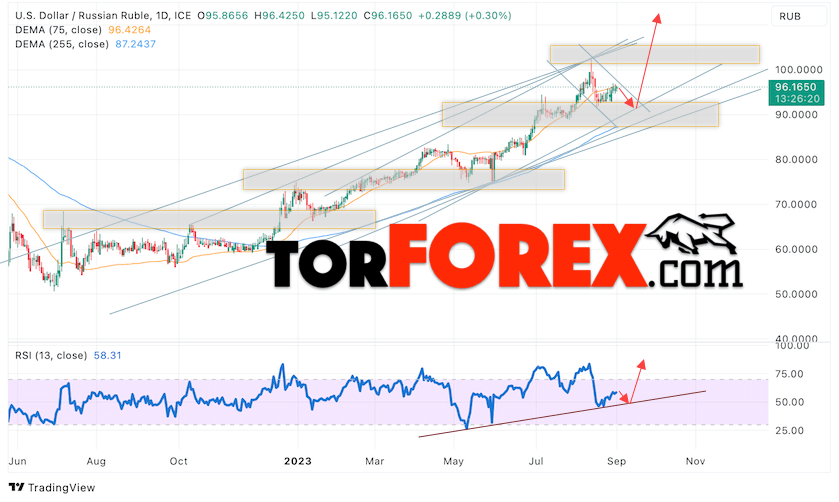Click the current price label 96.1650

tap(796, 87)
